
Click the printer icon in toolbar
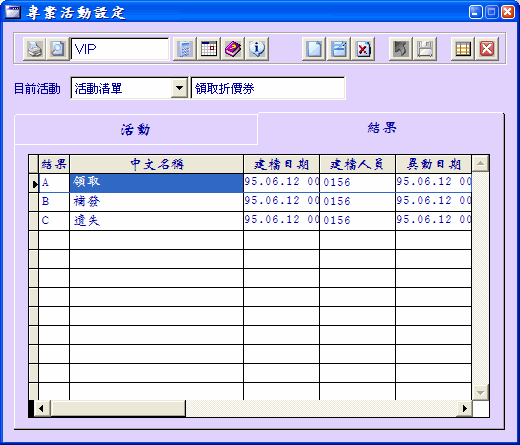coord(34,49)
